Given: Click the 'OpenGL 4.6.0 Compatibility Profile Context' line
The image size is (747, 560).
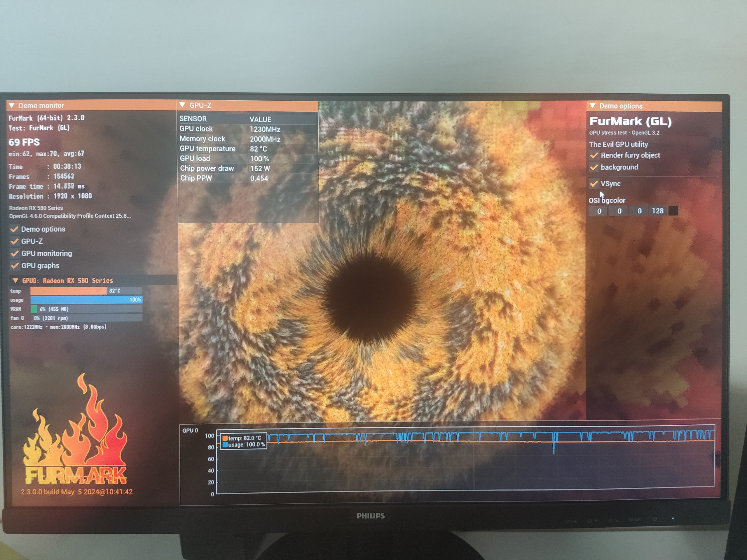Looking at the screenshot, I should (x=70, y=216).
